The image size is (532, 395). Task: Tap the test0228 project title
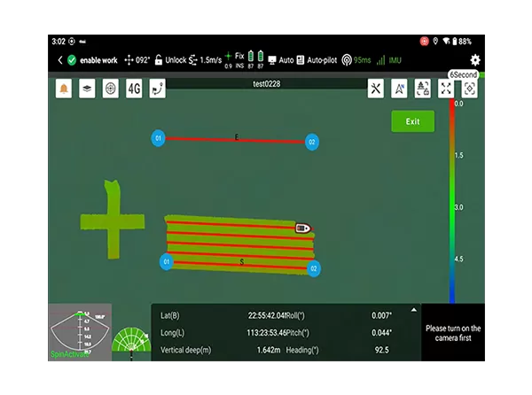click(267, 83)
